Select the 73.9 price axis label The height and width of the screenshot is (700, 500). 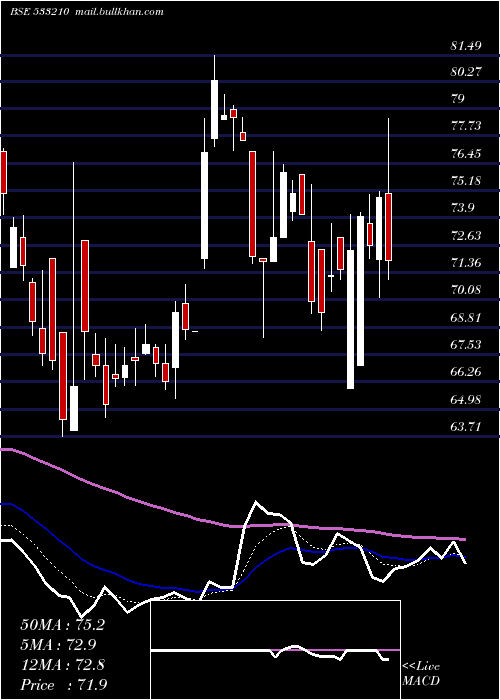tap(462, 208)
